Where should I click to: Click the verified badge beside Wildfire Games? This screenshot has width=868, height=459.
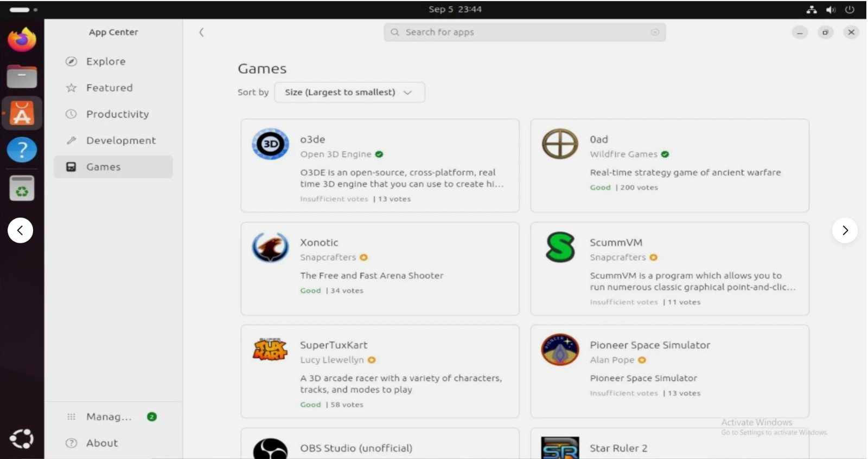click(665, 154)
